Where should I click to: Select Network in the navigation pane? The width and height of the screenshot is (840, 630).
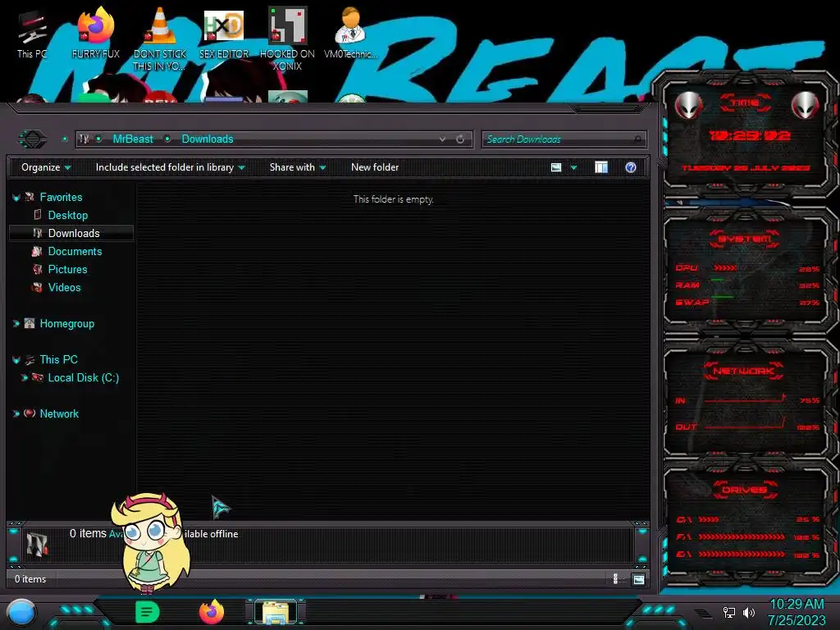(59, 413)
